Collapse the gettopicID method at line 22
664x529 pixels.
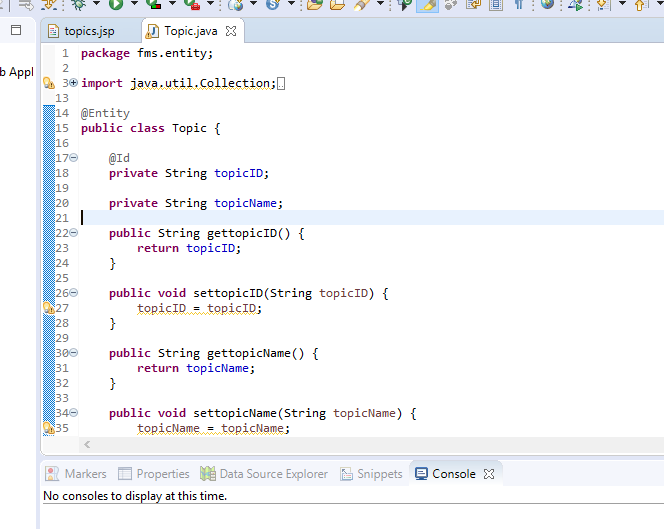coord(74,233)
